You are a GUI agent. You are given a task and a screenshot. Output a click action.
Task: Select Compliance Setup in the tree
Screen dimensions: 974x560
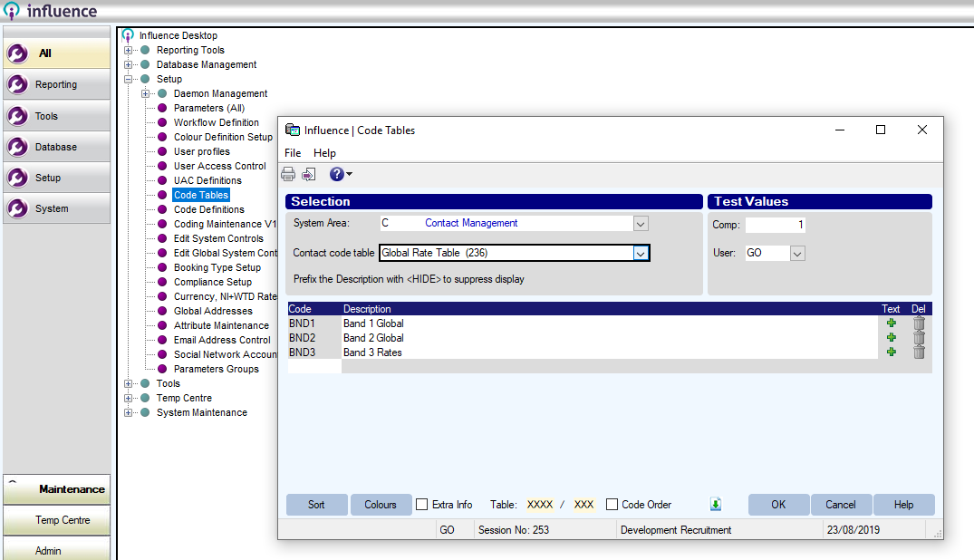click(212, 282)
